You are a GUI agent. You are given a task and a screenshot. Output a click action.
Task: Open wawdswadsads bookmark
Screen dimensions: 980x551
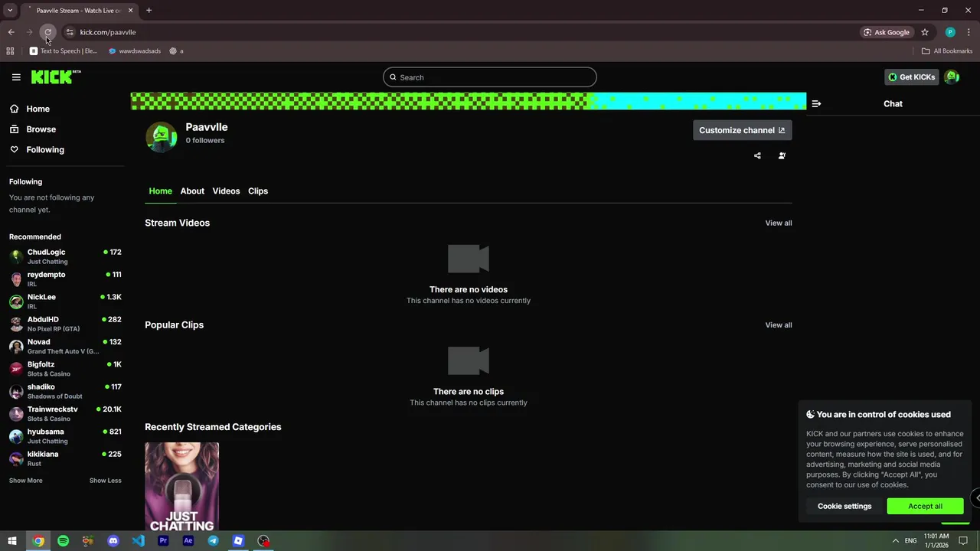pos(135,51)
